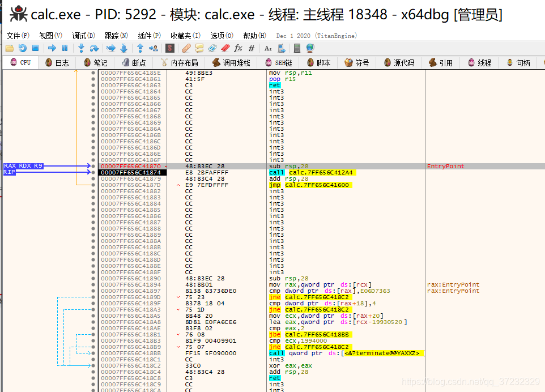This screenshot has height=392, width=545.
Task: Switch to the 符号 symbols tab
Action: pyautogui.click(x=357, y=63)
